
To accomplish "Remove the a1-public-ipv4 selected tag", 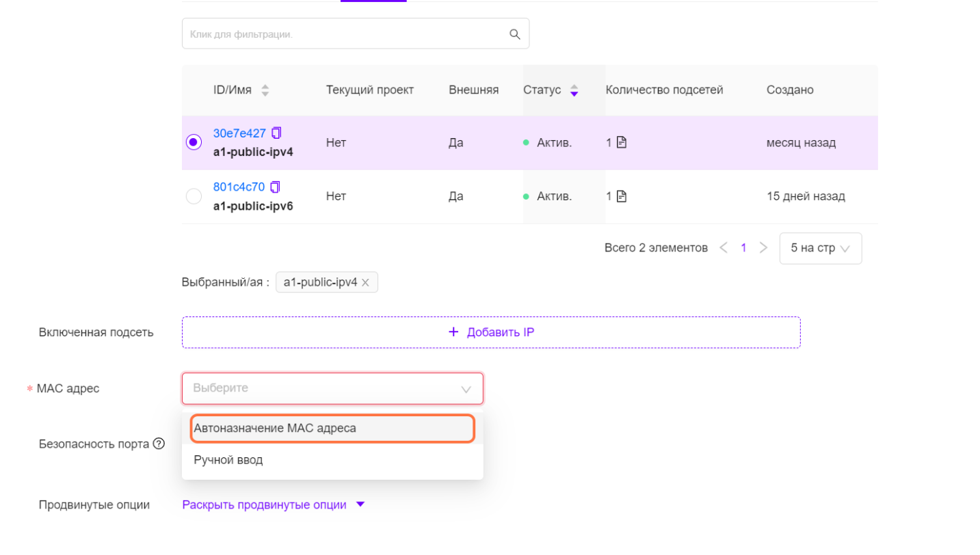I will click(x=365, y=282).
